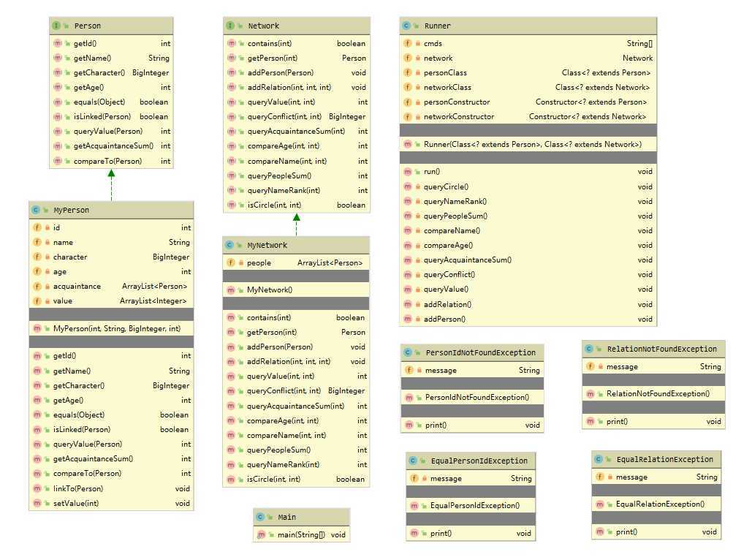
Task: Click message field in EqualPersonIdException
Action: click(471, 478)
